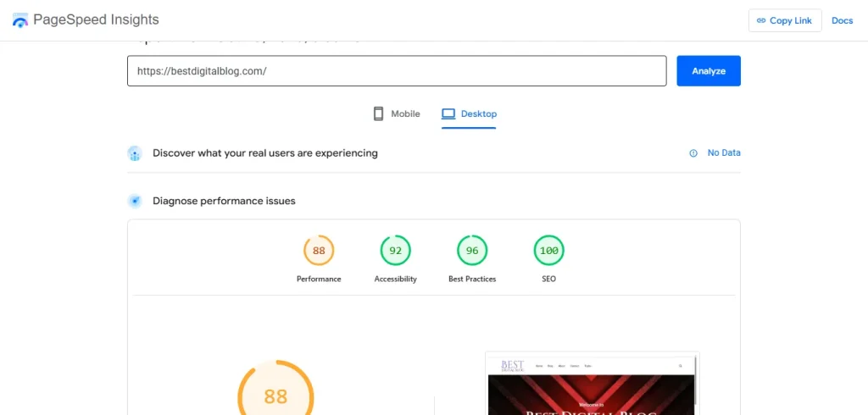Viewport: 868px width, 415px height.
Task: Click the laptop icon beside Desktop
Action: 448,114
